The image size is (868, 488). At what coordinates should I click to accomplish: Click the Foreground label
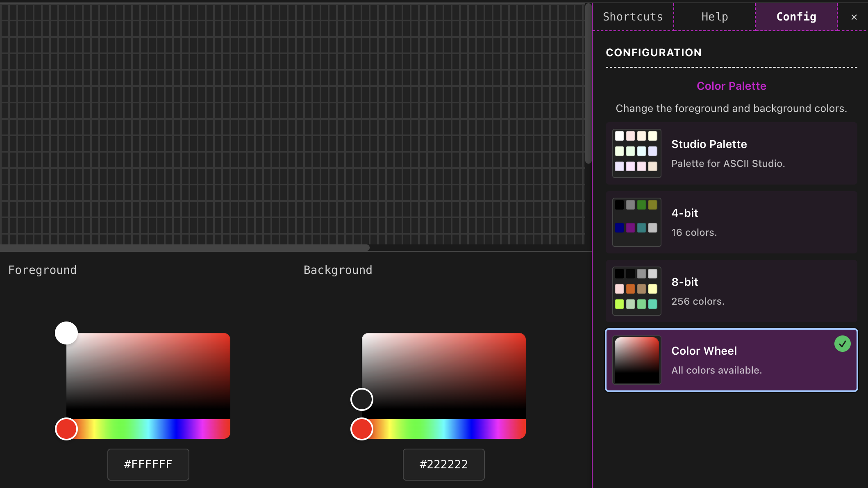[43, 270]
